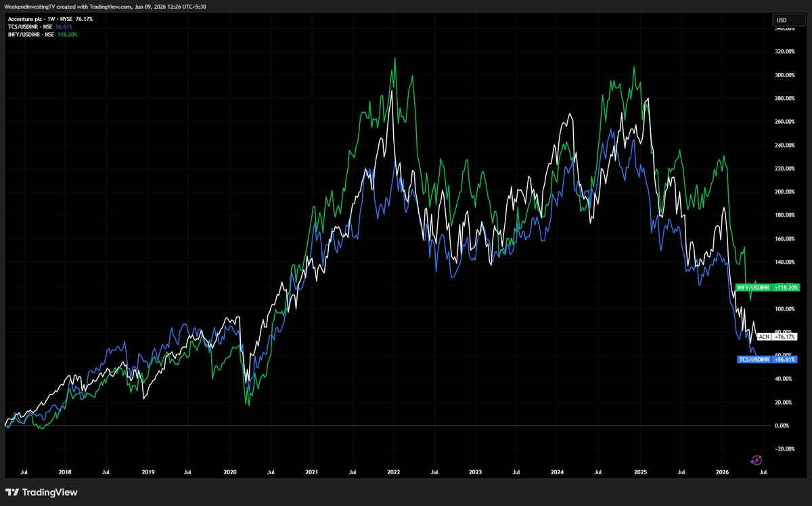This screenshot has width=812, height=506.
Task: Click the TradingView logo at bottom left
Action: point(41,492)
